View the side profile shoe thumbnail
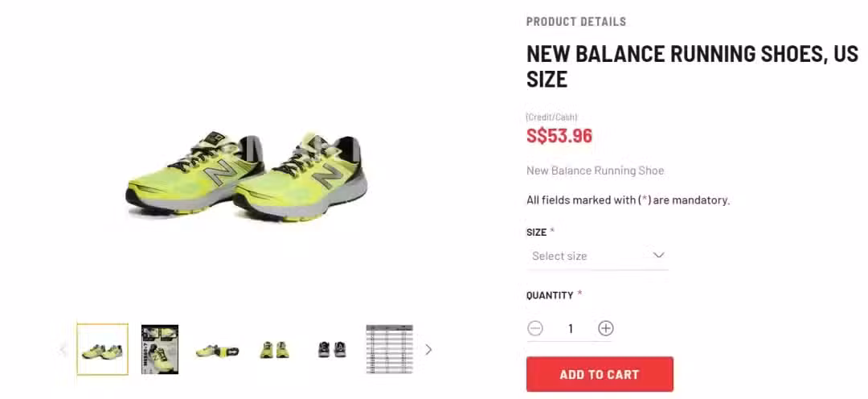This screenshot has height=399, width=868. [x=217, y=351]
